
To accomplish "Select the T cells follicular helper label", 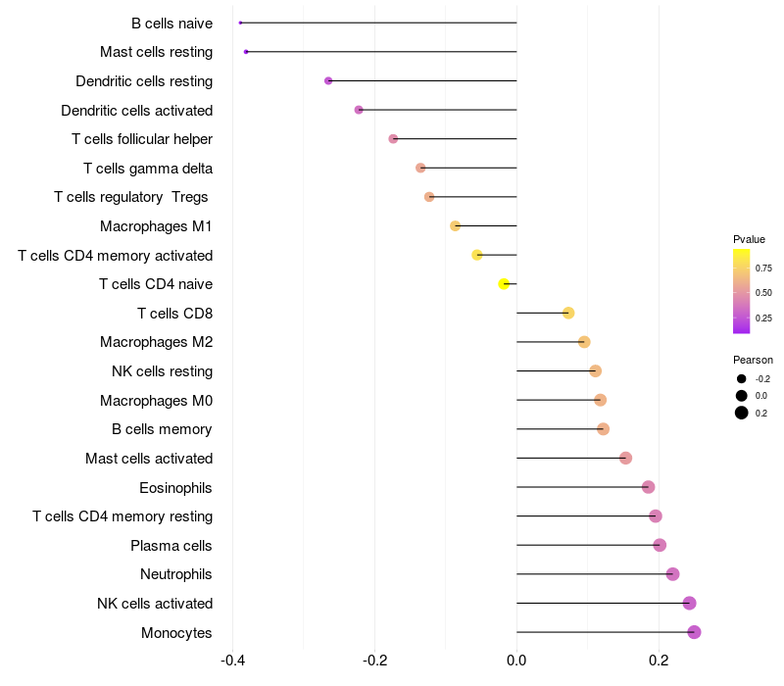I will (x=142, y=139).
